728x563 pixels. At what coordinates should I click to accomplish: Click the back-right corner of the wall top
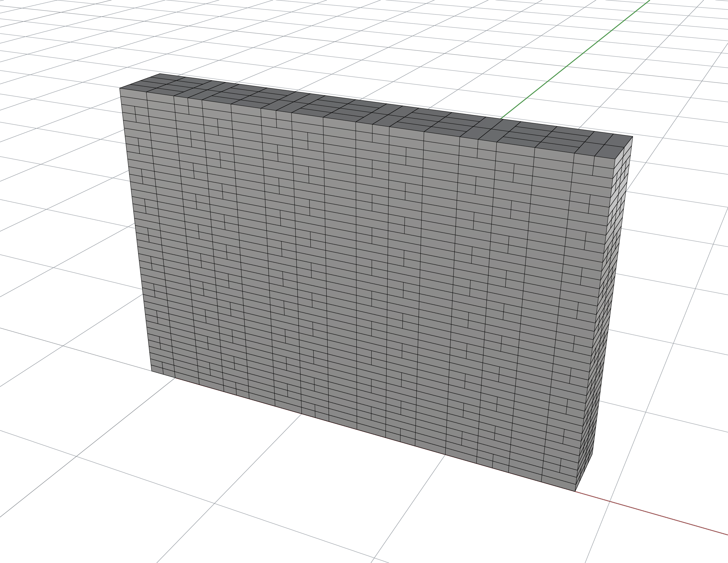pos(632,136)
